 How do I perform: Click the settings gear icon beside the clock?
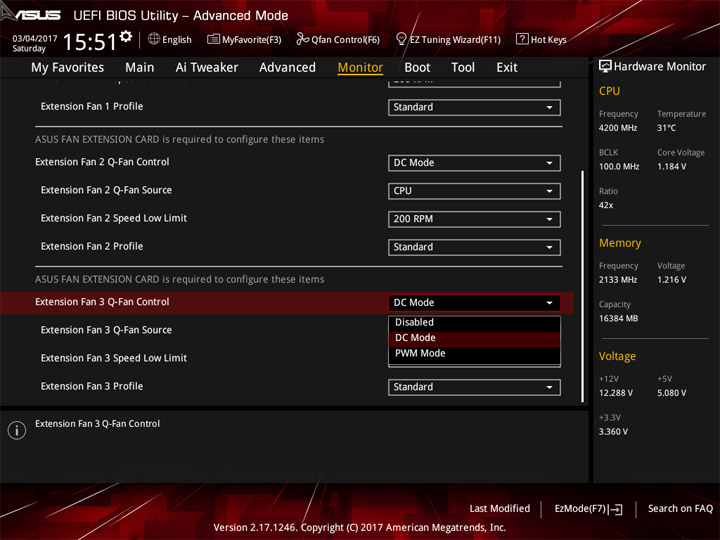pyautogui.click(x=126, y=37)
